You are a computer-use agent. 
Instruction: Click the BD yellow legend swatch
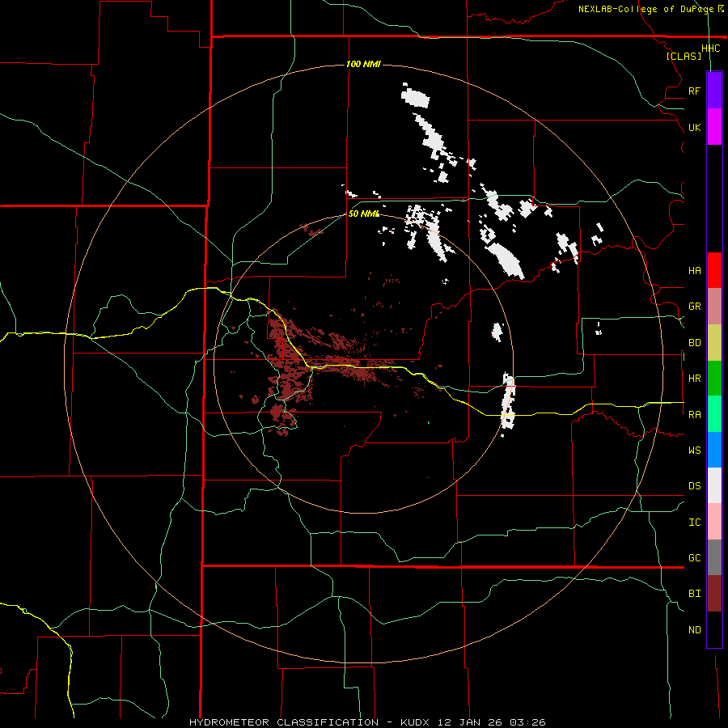714,343
